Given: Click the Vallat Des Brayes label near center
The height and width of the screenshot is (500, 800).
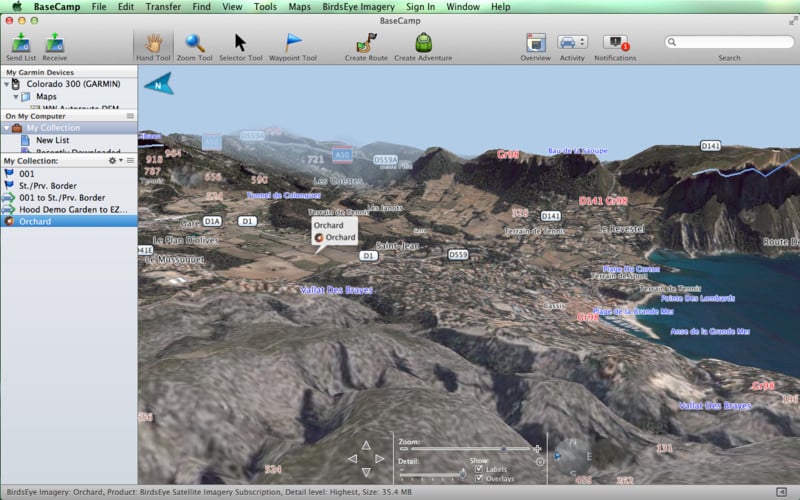Looking at the screenshot, I should click(x=336, y=290).
